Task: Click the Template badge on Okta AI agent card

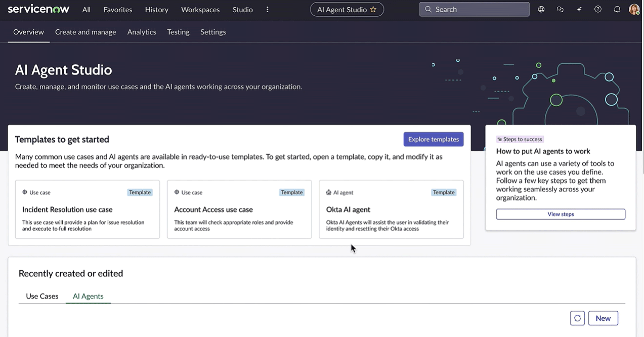Action: (x=444, y=192)
